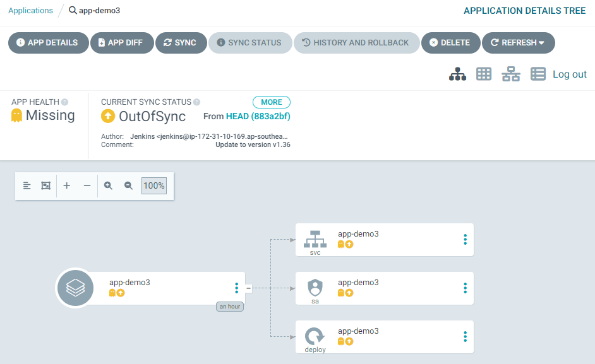Select the app-demo3 deployment node label
Viewport: 595px width, 364px height.
(x=359, y=331)
